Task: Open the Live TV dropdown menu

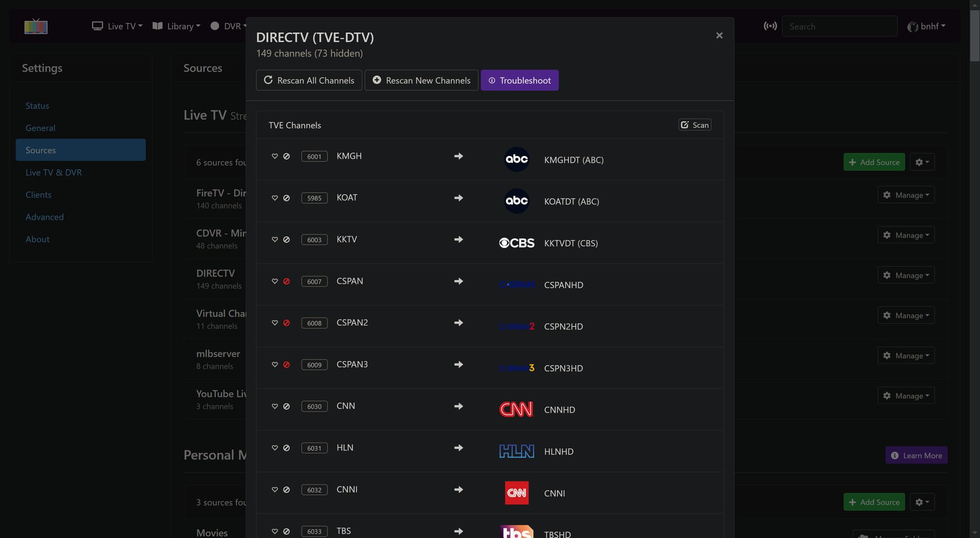Action: coord(117,26)
